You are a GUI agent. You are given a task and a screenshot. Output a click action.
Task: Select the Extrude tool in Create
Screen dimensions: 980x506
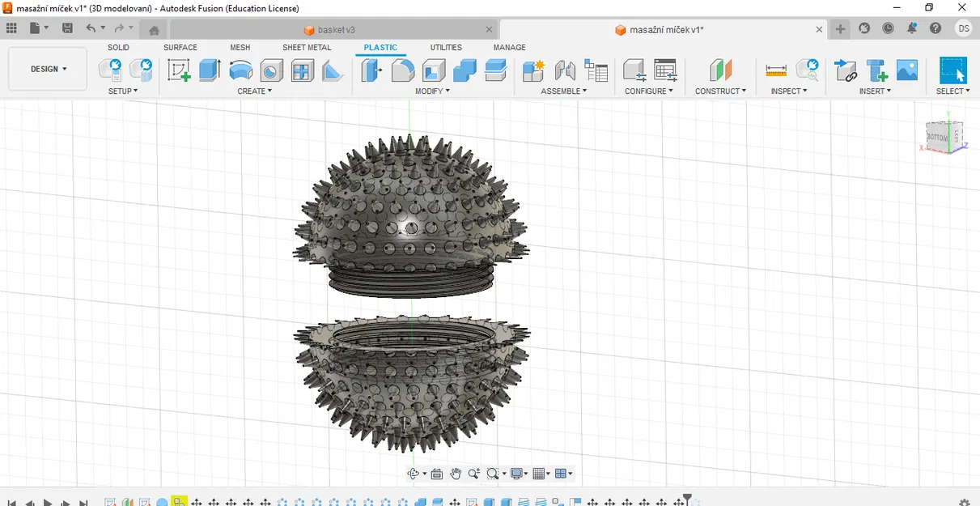coord(210,70)
